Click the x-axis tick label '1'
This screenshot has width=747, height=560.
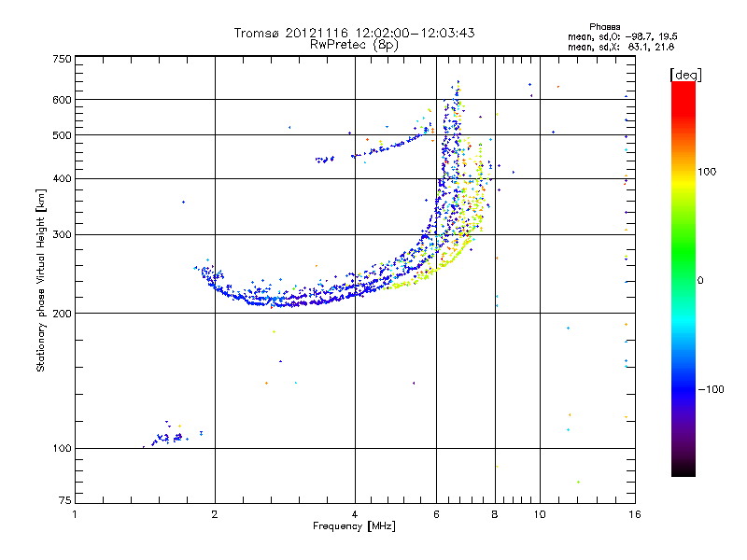click(x=75, y=515)
